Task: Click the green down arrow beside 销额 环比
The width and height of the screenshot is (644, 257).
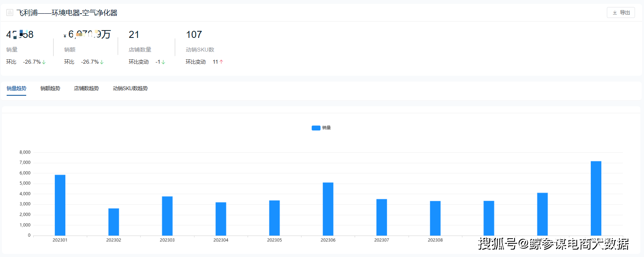Action: click(102, 62)
